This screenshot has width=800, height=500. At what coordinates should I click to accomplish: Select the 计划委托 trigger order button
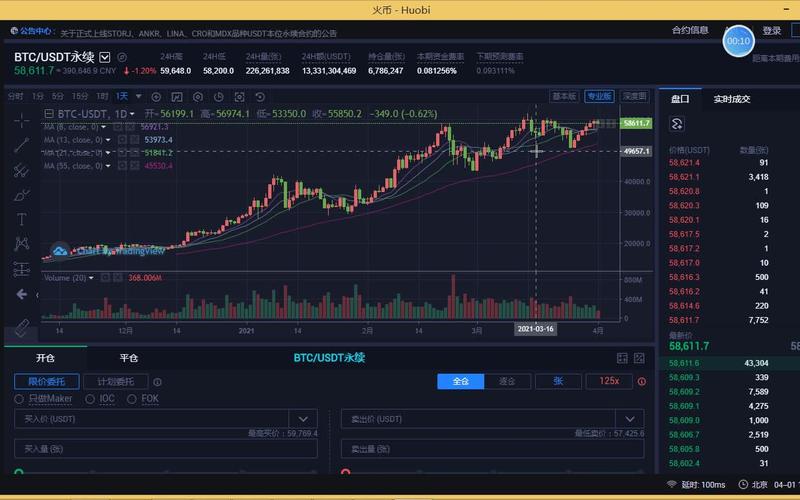(x=116, y=381)
